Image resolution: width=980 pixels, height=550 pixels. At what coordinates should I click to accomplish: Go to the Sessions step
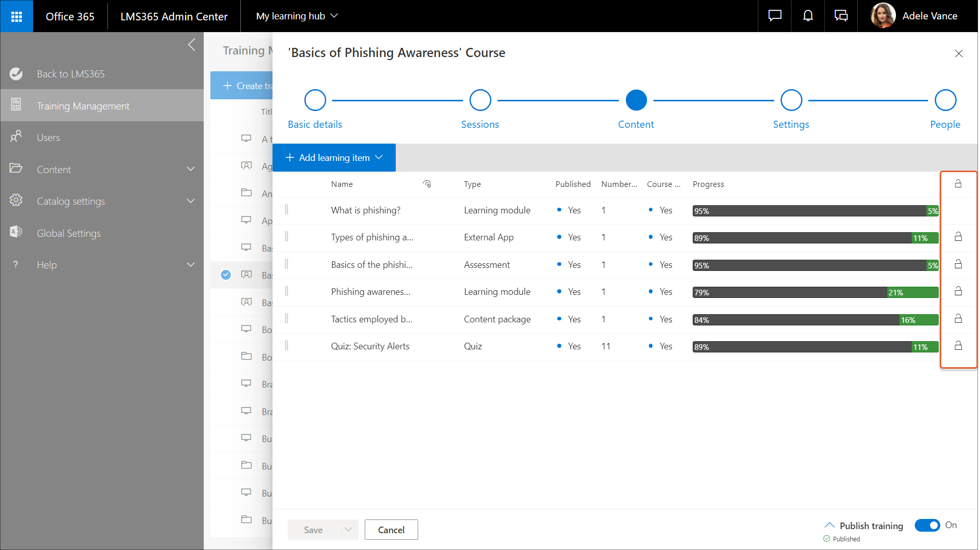[480, 100]
